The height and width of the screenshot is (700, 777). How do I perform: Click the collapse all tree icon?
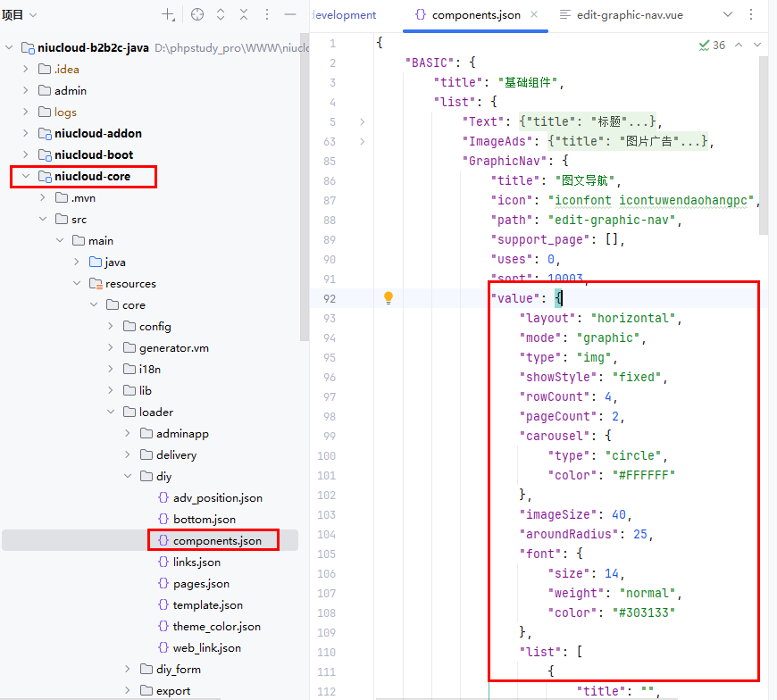point(244,15)
